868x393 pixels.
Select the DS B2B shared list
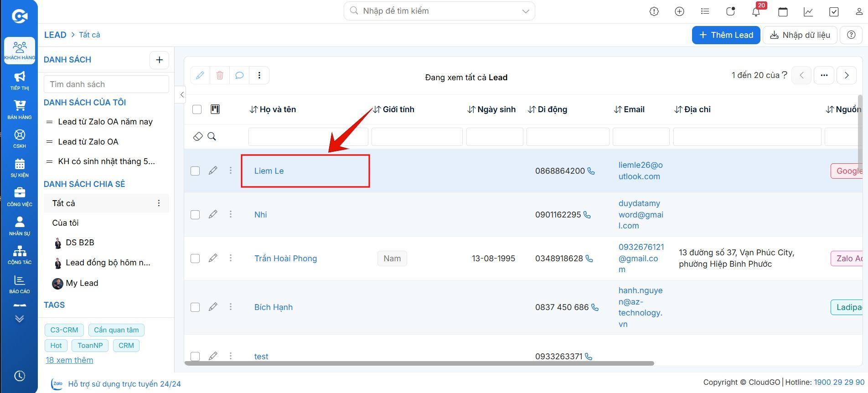coord(80,243)
